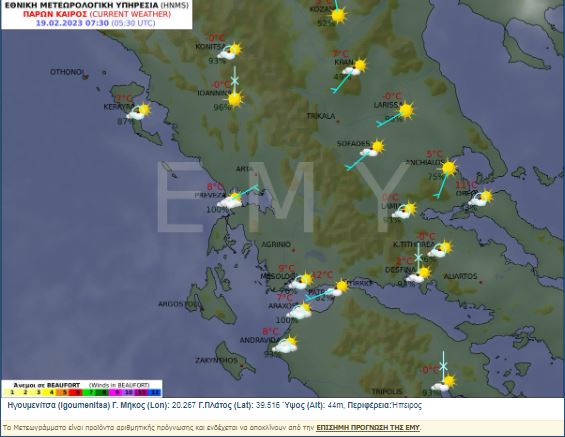Click the Andravida cloudy sun icon

[285, 345]
